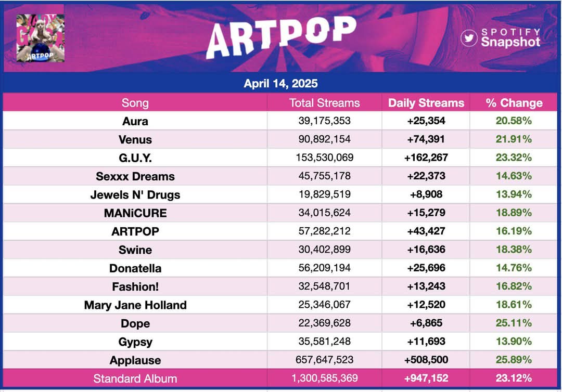
Task: Click the Twitter bird icon
Action: tap(469, 38)
